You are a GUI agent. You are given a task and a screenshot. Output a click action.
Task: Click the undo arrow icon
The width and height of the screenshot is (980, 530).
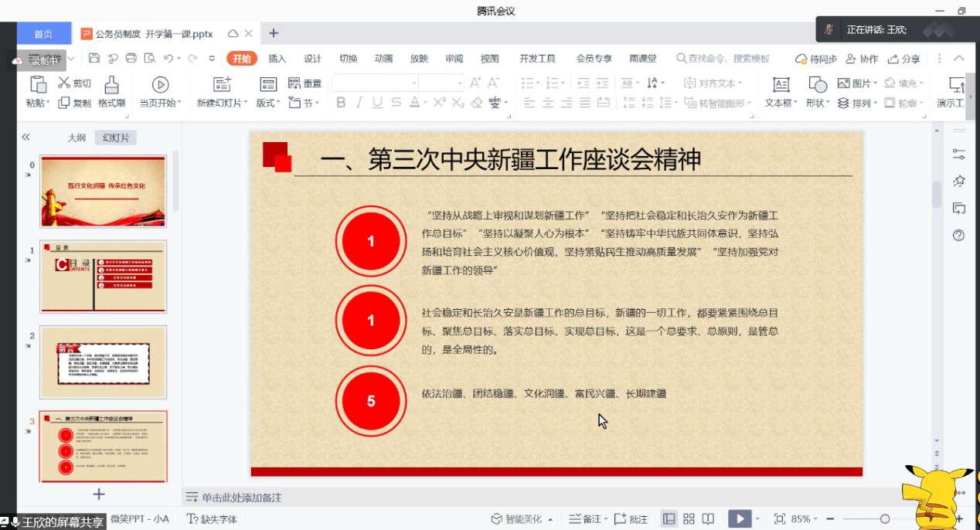168,59
